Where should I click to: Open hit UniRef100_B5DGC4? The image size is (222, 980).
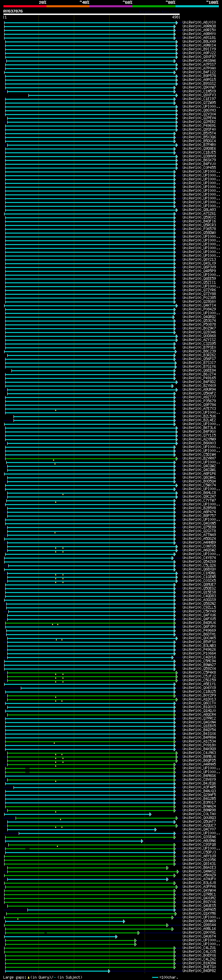click(199, 141)
